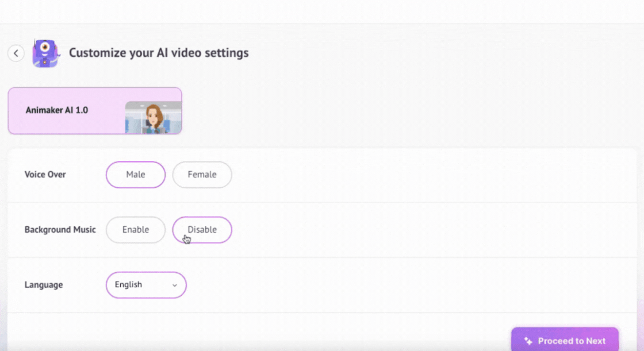Viewport: 644px width, 351px height.
Task: Choose Male voice over
Action: pos(136,175)
